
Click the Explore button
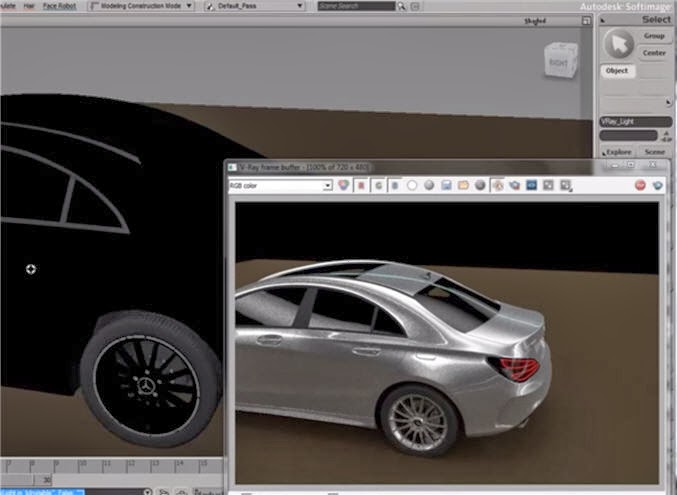[x=618, y=152]
